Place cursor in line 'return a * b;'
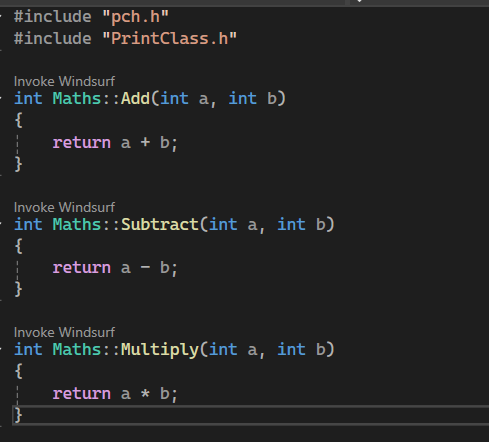Screen dimensions: 489x442 pos(115,394)
